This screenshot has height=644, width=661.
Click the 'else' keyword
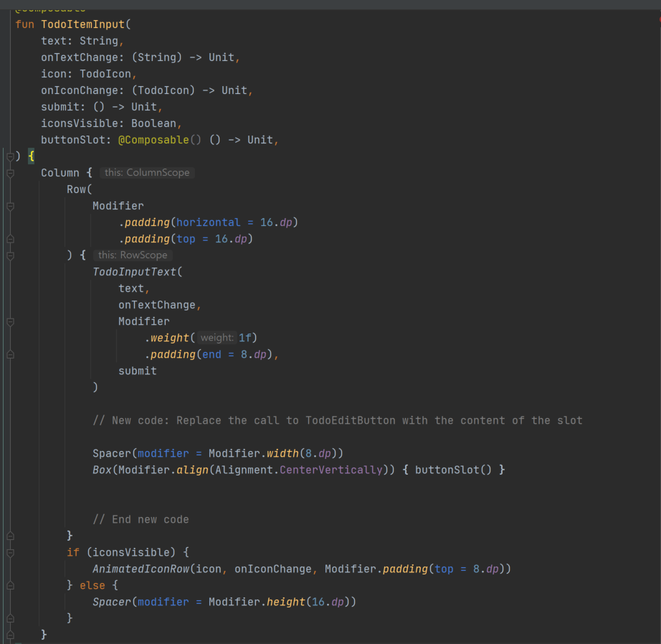[92, 585]
